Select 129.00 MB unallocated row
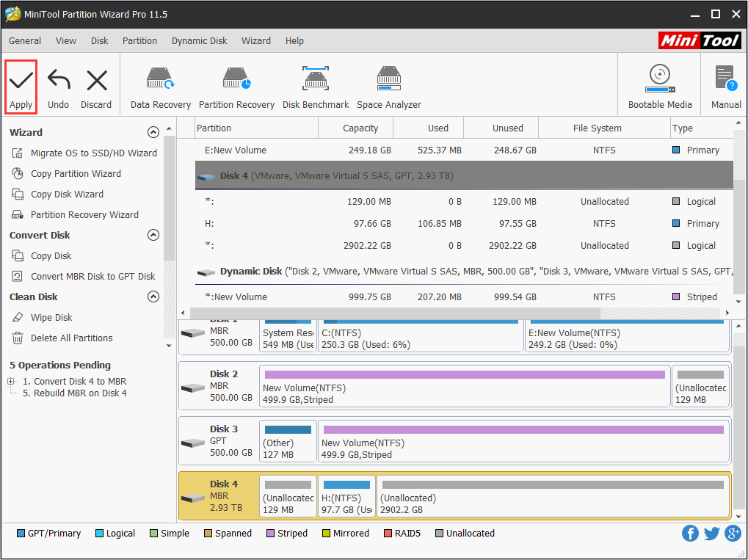Screen dimensions: 748x560 [464, 201]
